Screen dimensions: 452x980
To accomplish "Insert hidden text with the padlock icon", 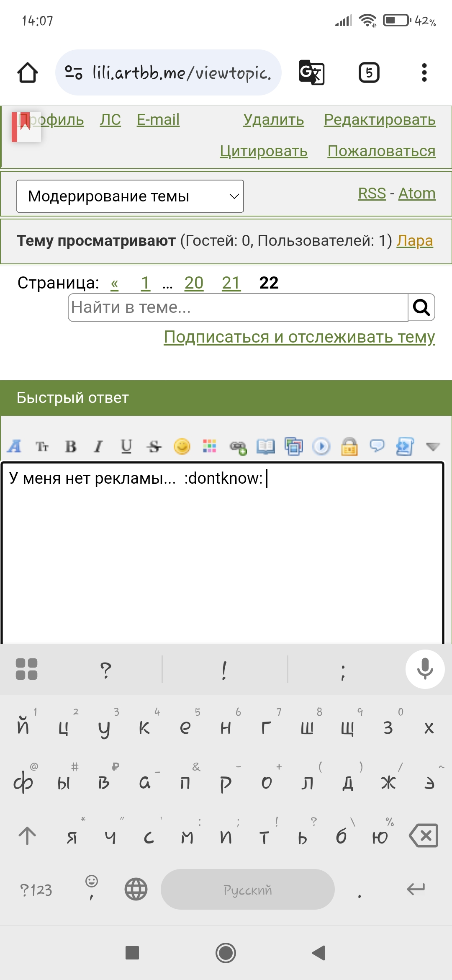I will (x=349, y=446).
